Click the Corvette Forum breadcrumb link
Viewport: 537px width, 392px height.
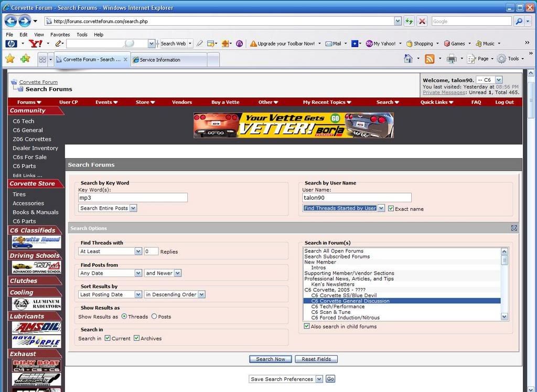point(38,82)
